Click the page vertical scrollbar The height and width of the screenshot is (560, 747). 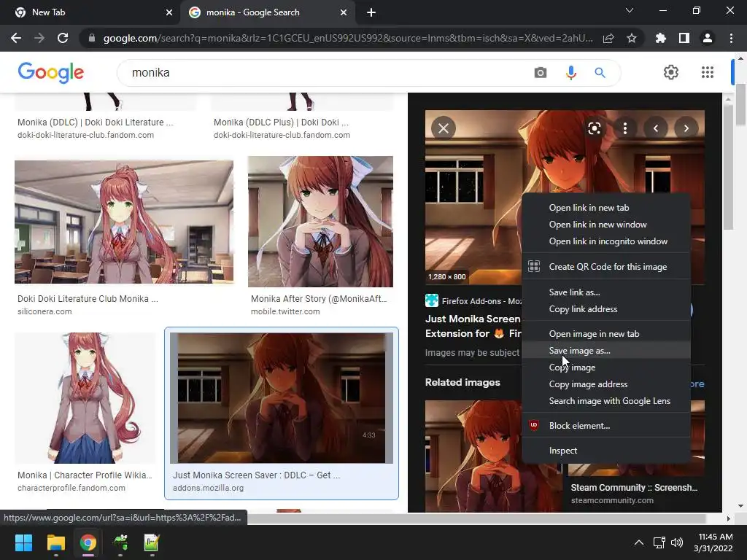click(x=740, y=105)
